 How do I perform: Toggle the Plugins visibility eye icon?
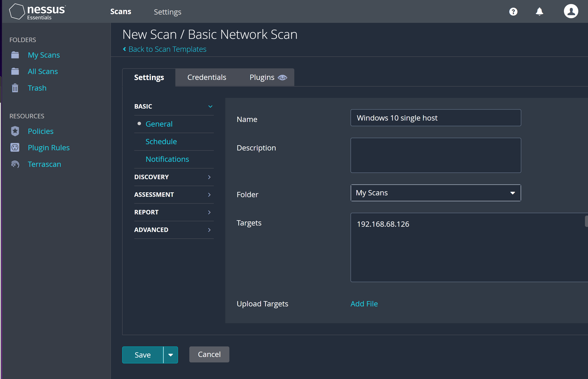[x=282, y=77]
